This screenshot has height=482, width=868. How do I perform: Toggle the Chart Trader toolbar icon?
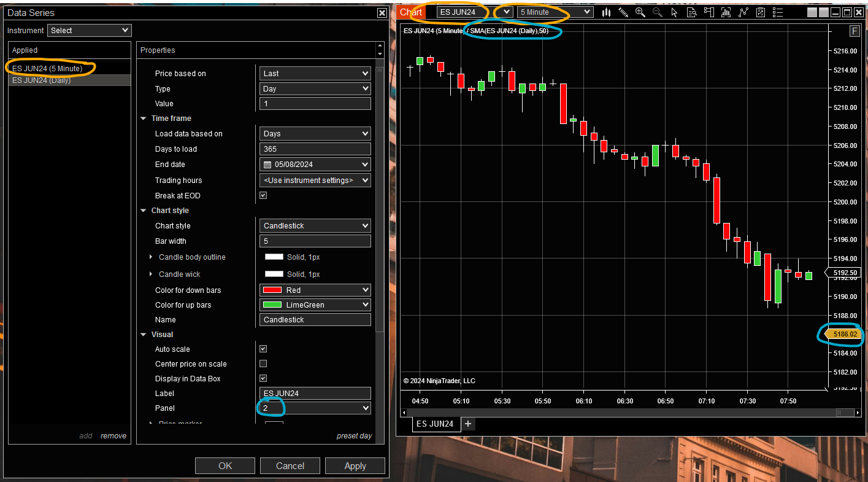click(x=709, y=12)
